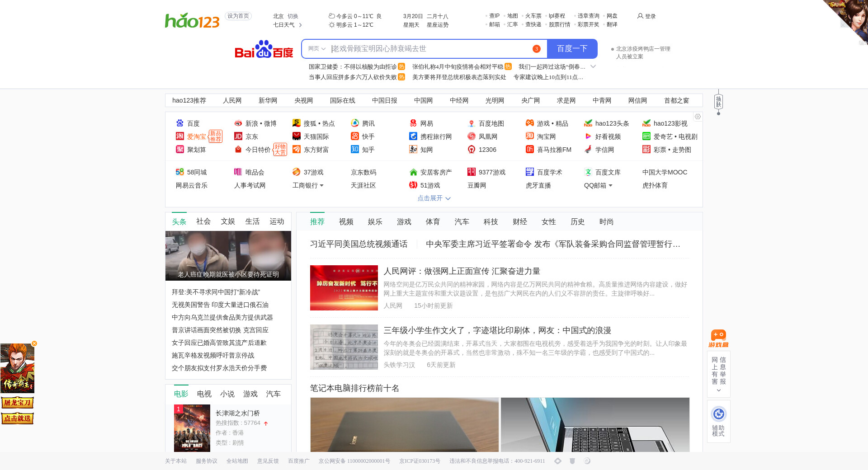Open the 网页 search type dropdown
868x470 pixels.
[316, 49]
